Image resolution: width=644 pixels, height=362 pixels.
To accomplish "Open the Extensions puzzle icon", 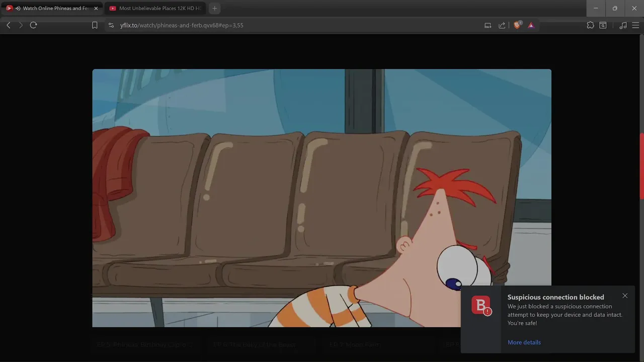I will click(590, 25).
